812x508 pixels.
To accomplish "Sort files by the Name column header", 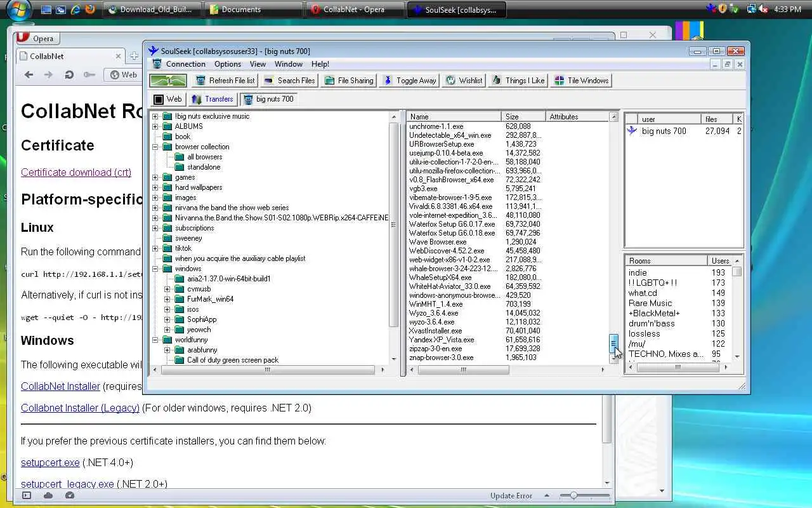I will pyautogui.click(x=454, y=117).
